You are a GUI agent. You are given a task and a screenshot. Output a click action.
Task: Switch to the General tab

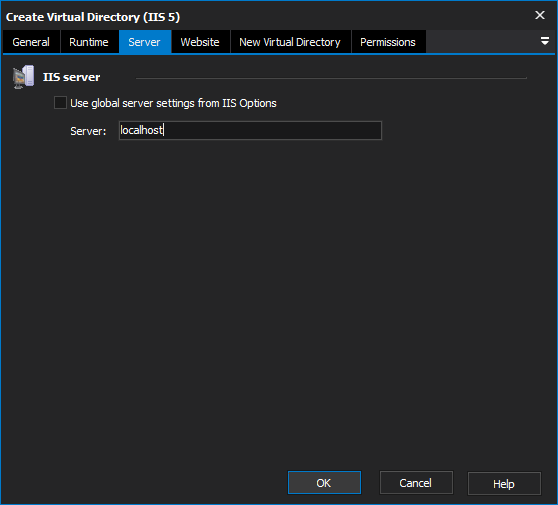pos(31,42)
